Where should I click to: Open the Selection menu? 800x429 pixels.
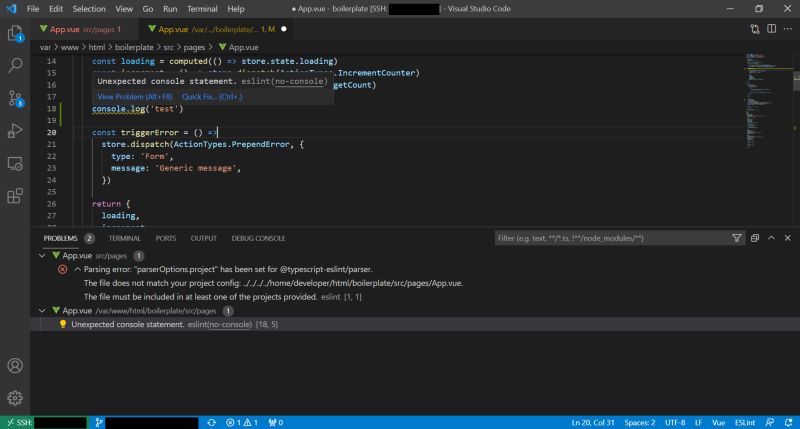(89, 9)
